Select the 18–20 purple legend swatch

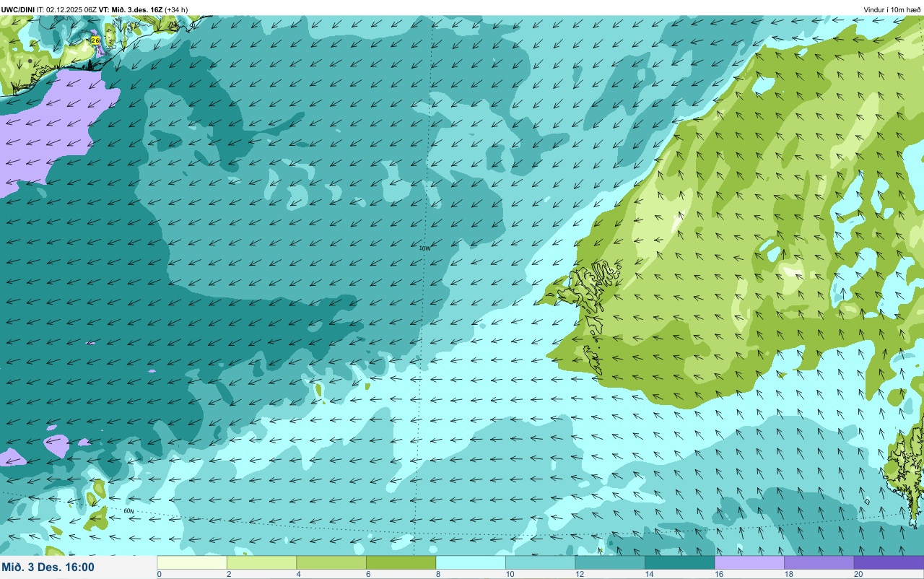(x=819, y=562)
